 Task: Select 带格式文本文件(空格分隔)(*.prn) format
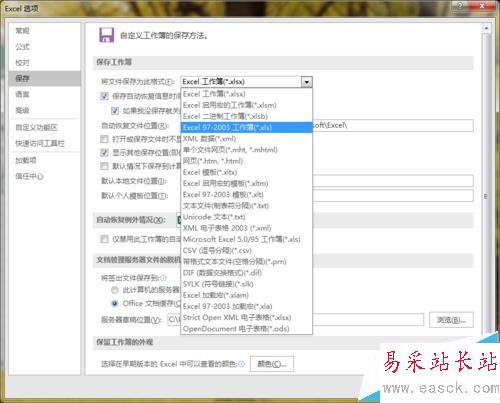point(246,262)
